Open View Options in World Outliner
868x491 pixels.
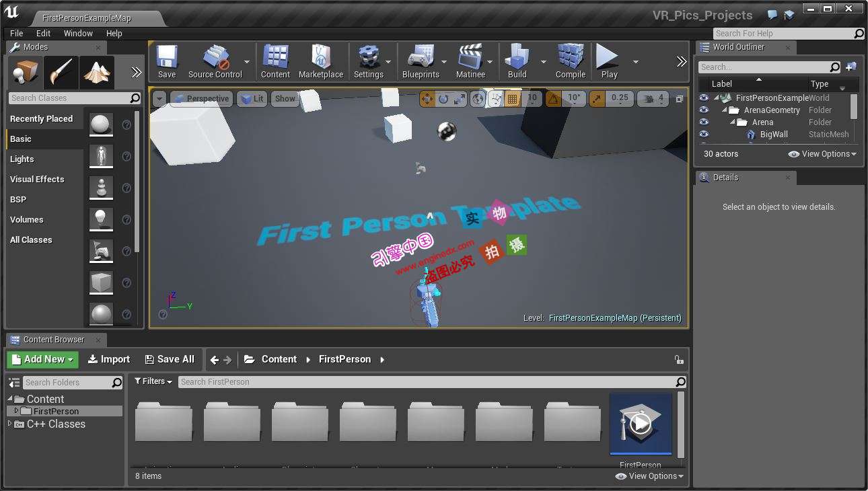point(822,154)
